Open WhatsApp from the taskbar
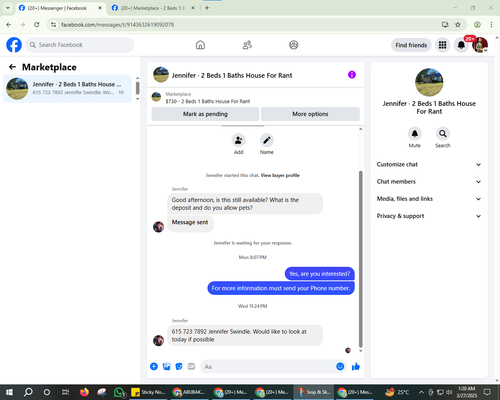Viewport: 500px width, 400px height. click(119, 392)
